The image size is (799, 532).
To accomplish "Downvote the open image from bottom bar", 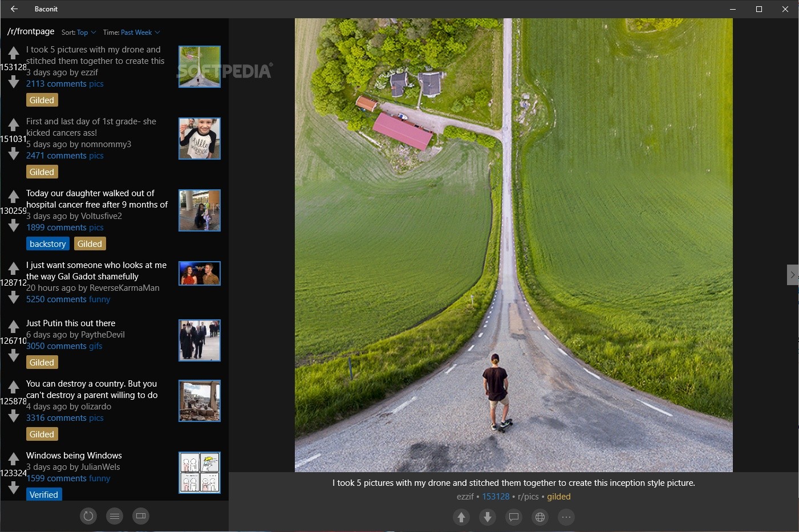I will click(x=488, y=517).
